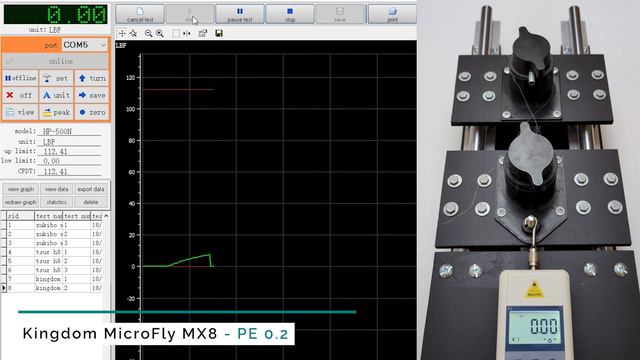Click the export data button
Screen dimensions: 640x360
(91, 189)
